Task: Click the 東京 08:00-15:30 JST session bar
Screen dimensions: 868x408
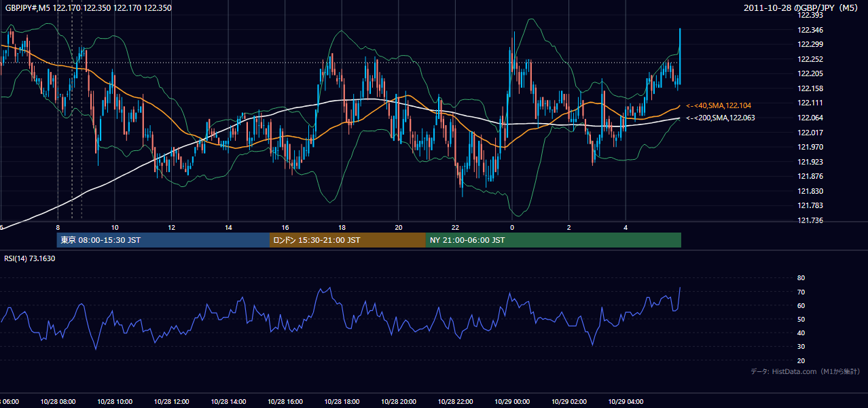Action: coord(163,240)
